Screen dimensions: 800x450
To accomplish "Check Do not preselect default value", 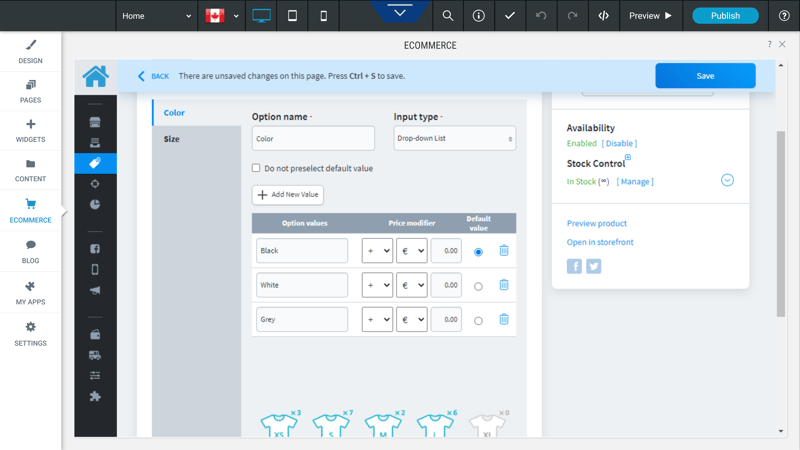I will 256,168.
